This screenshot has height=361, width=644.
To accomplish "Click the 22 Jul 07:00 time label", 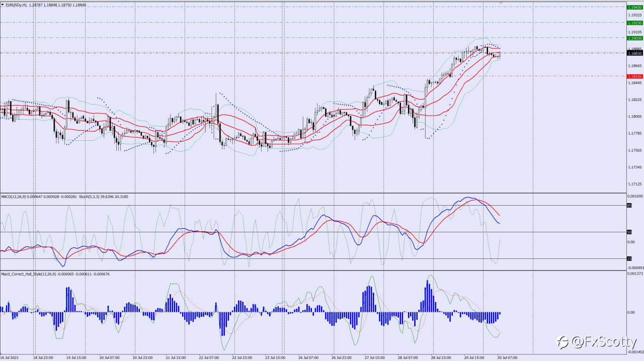I will [209, 358].
